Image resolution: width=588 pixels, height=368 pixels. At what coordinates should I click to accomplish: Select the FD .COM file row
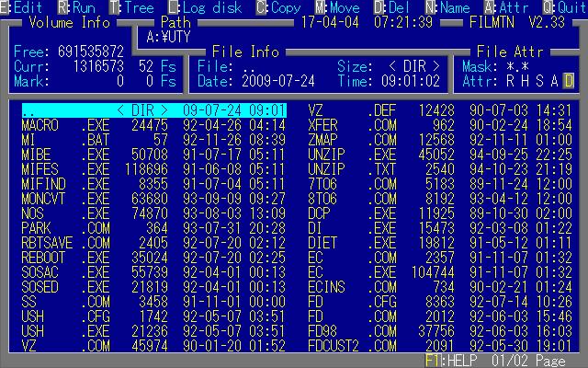coord(441,316)
